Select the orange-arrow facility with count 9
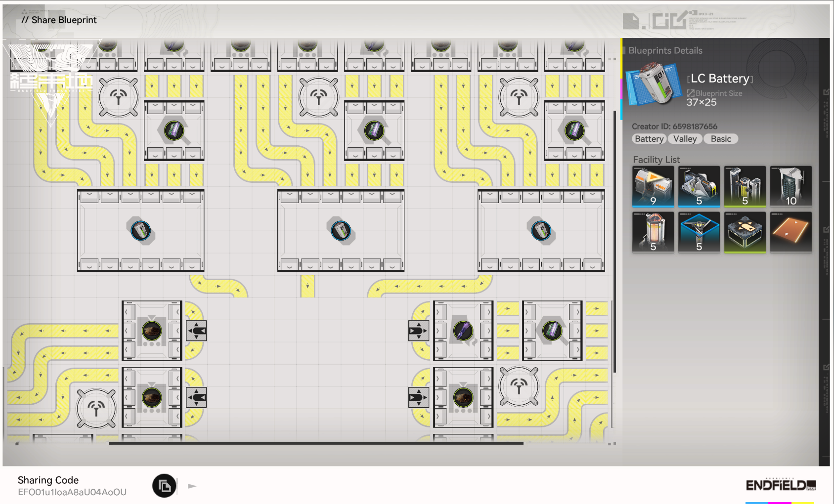The width and height of the screenshot is (834, 504). click(x=653, y=186)
